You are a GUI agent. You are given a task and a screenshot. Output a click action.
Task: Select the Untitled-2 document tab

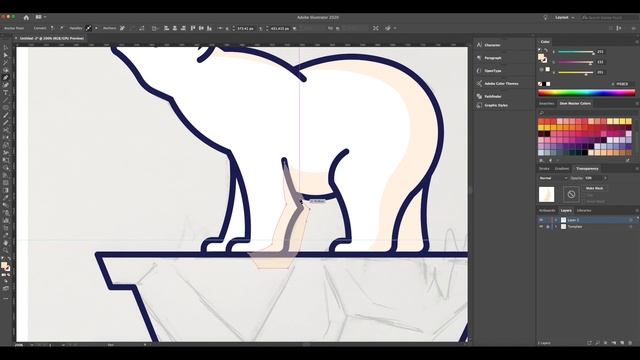pyautogui.click(x=49, y=38)
